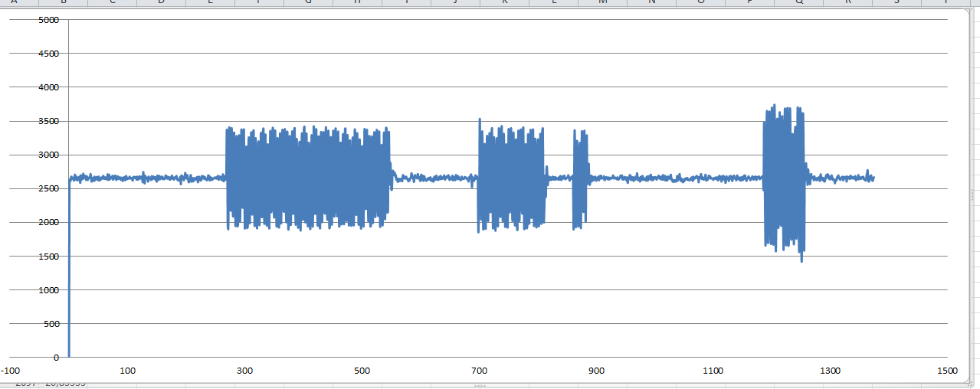Click the 3500 vertical axis label

coord(48,121)
